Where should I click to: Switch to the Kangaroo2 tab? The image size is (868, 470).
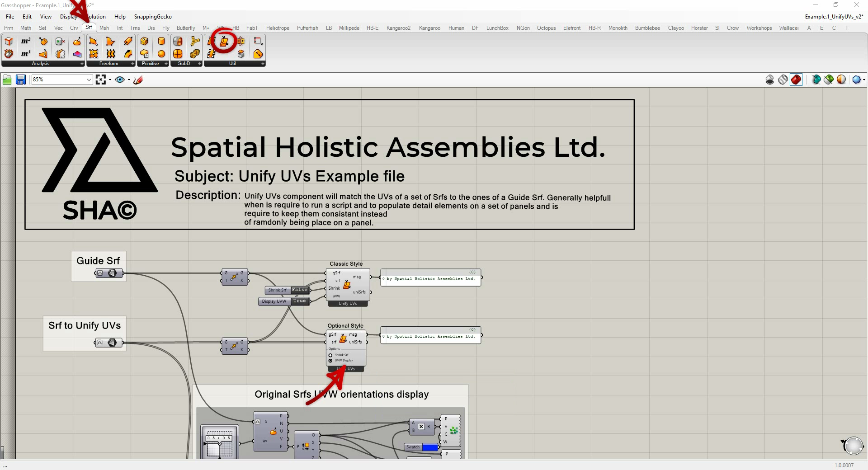(x=398, y=28)
